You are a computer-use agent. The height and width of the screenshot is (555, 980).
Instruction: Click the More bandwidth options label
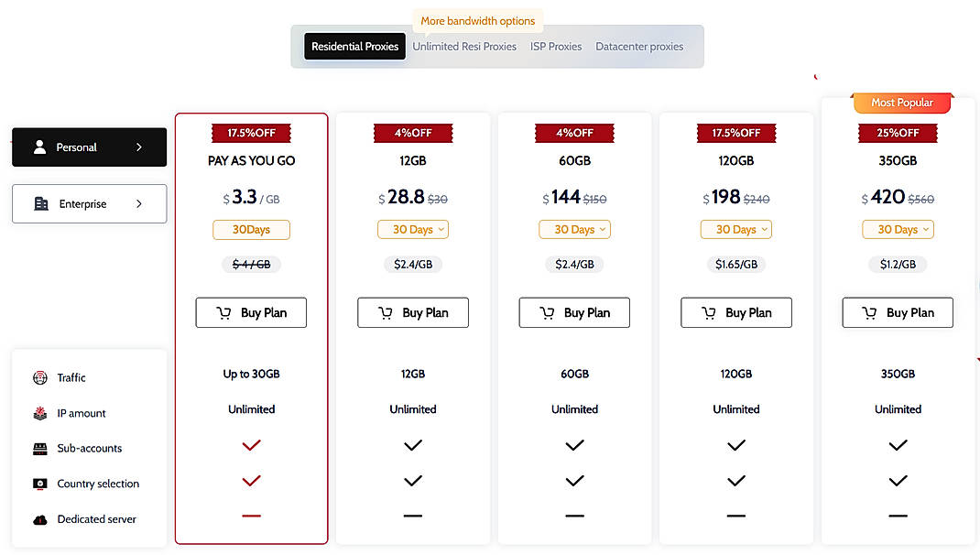click(x=477, y=20)
